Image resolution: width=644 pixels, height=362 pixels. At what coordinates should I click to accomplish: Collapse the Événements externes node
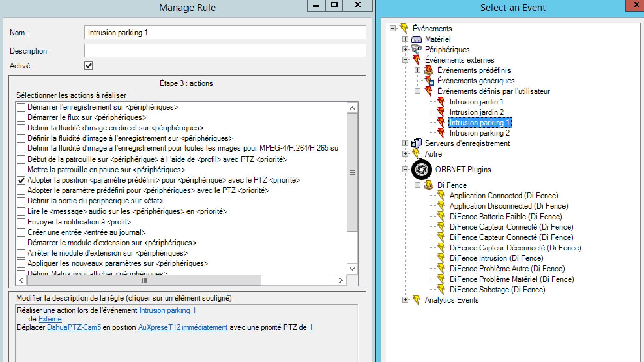[405, 60]
